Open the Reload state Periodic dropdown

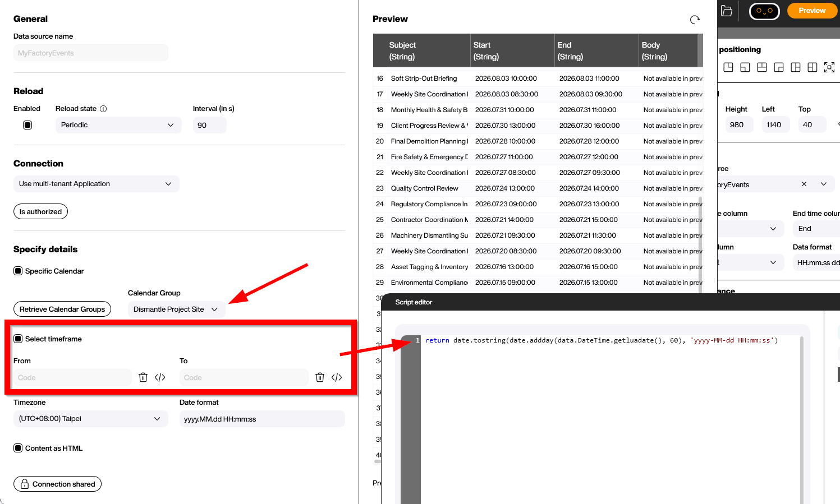coord(118,125)
